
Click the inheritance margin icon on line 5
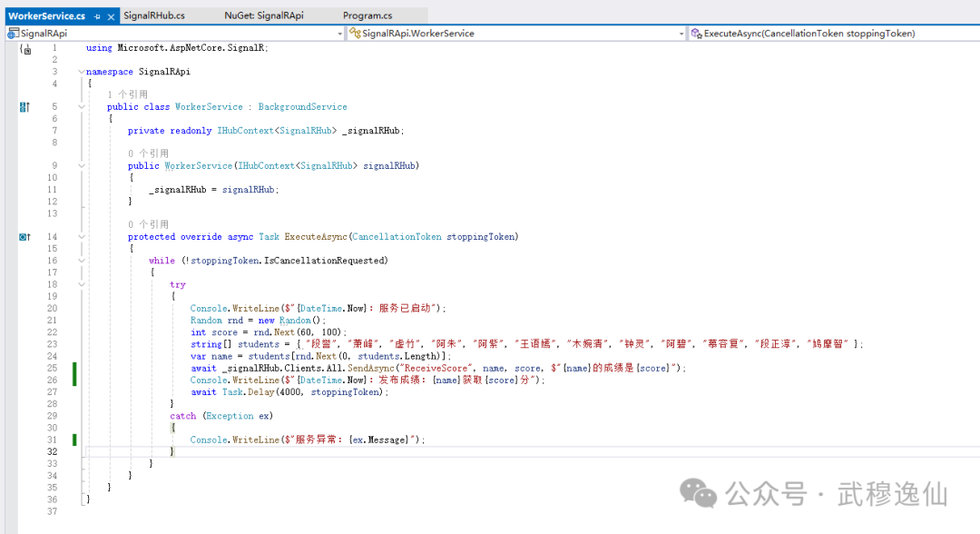click(x=24, y=107)
